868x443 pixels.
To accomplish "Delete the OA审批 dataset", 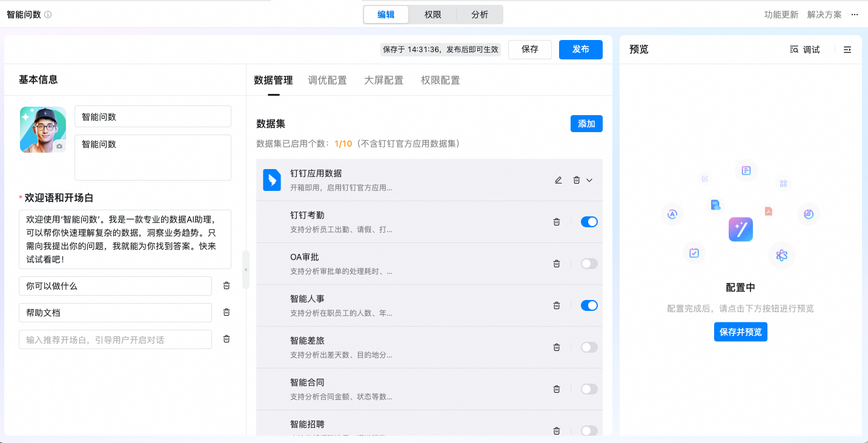I will pos(557,264).
